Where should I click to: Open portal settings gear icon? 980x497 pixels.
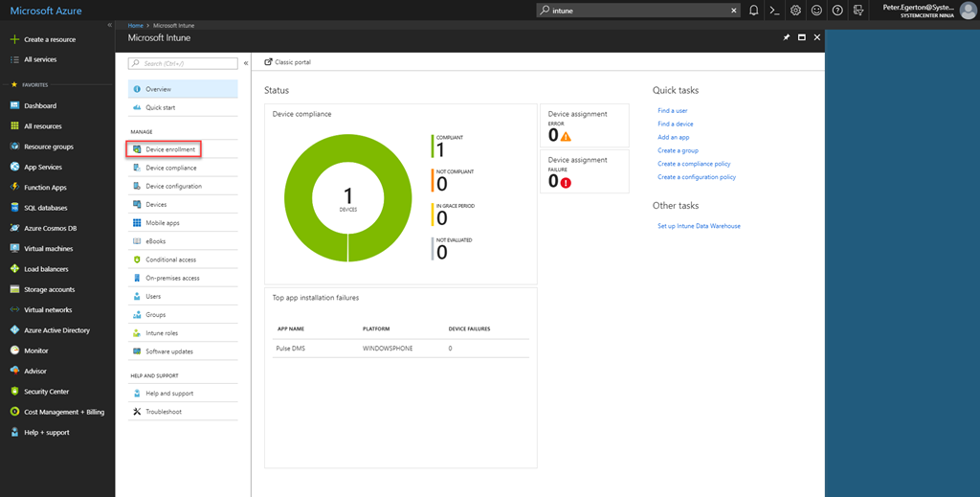pyautogui.click(x=795, y=11)
